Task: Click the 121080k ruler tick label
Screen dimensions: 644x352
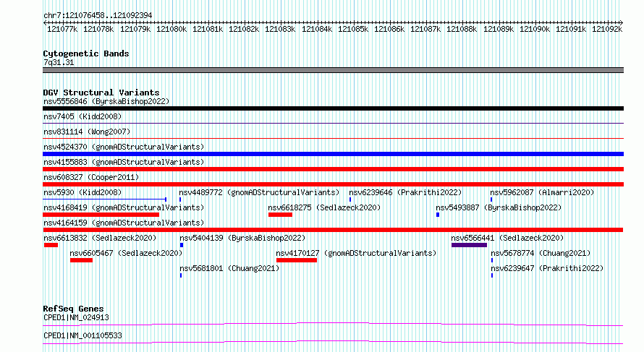Action: [x=171, y=29]
